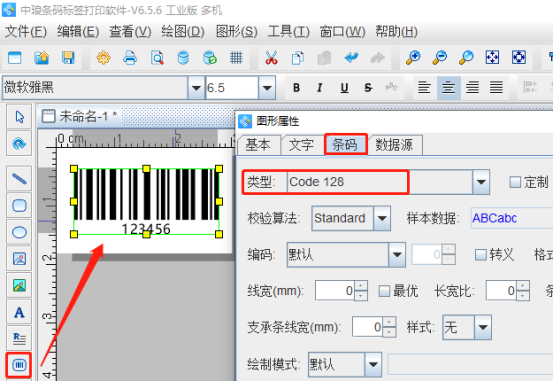Select the barcode drawing tool

pyautogui.click(x=19, y=365)
